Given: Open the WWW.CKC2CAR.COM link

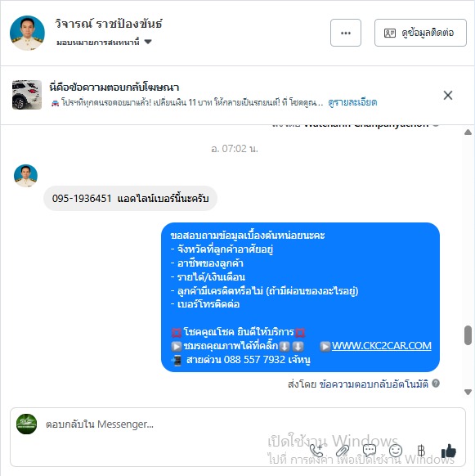Looking at the screenshot, I should click(381, 346).
